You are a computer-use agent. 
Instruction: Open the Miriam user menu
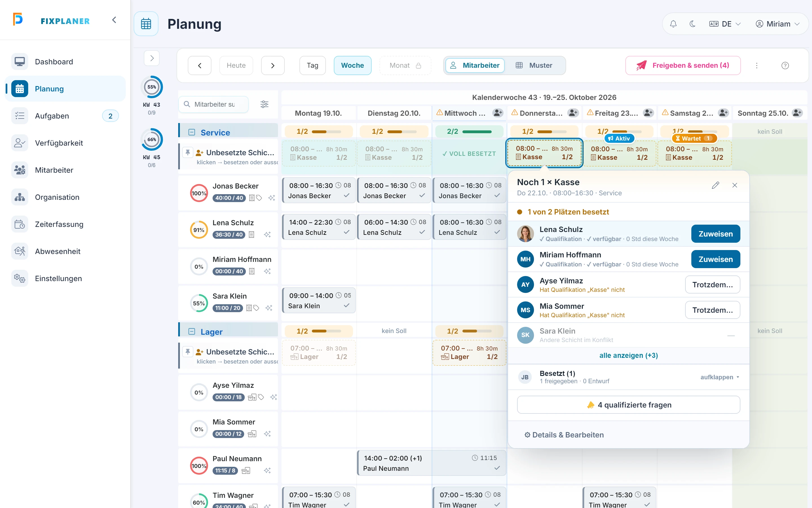click(x=778, y=24)
